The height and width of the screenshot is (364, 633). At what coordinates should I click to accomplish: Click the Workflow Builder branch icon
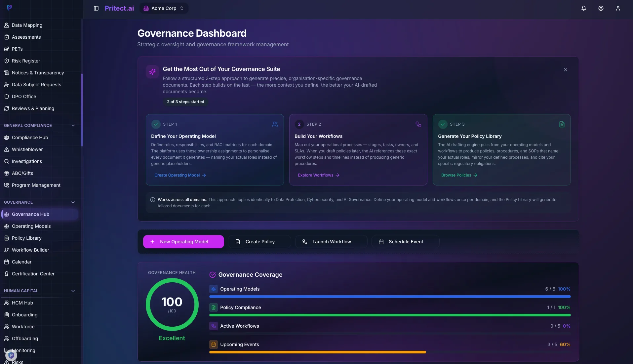tap(7, 250)
